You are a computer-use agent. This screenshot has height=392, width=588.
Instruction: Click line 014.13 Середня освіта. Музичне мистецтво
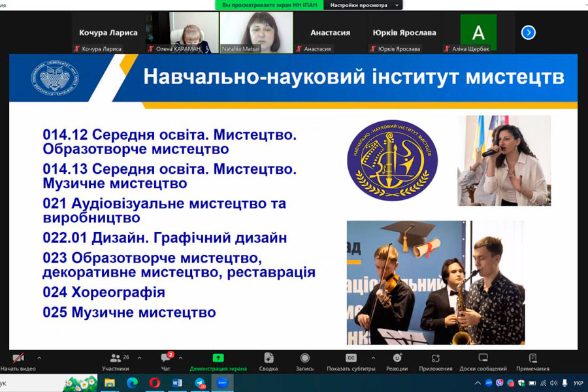(169, 176)
